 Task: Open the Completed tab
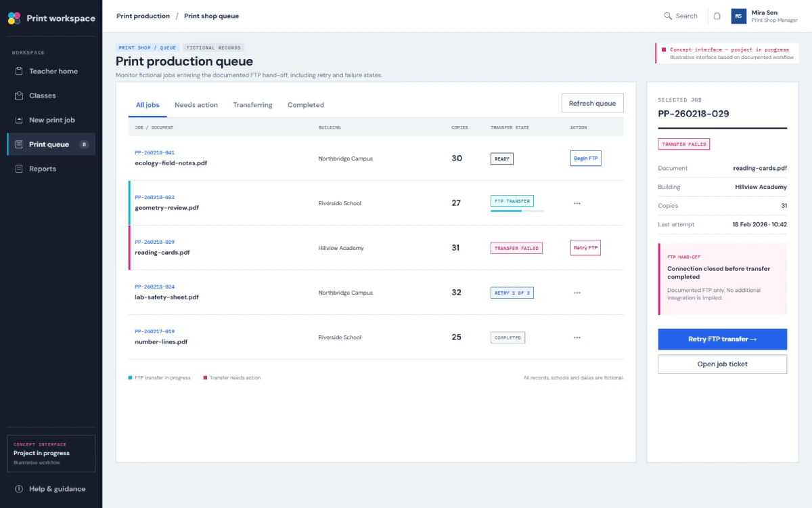coord(306,105)
